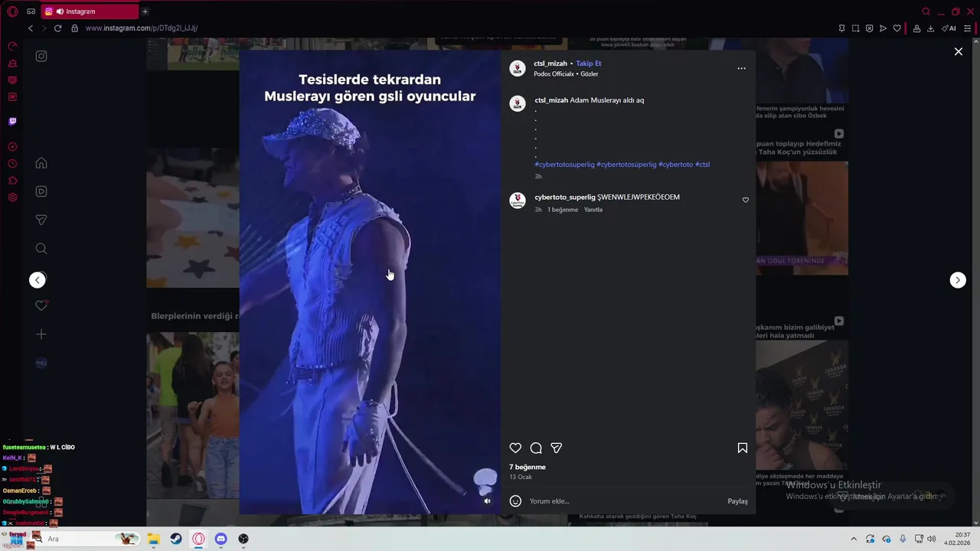Image resolution: width=980 pixels, height=551 pixels.
Task: Unmute video with speaker icon
Action: pos(487,501)
